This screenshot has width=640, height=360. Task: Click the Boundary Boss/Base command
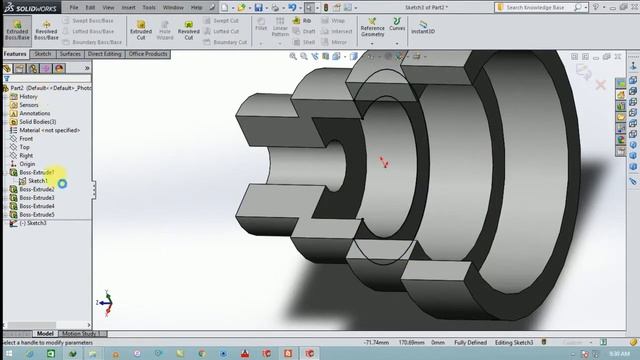pyautogui.click(x=93, y=42)
